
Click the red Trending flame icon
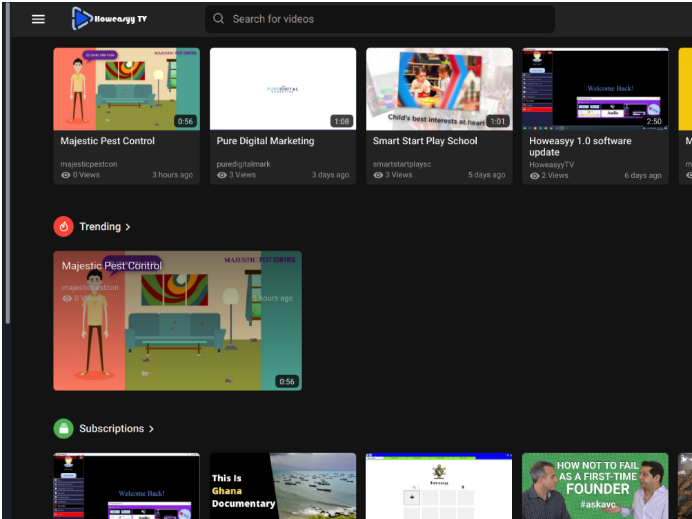pyautogui.click(x=64, y=226)
